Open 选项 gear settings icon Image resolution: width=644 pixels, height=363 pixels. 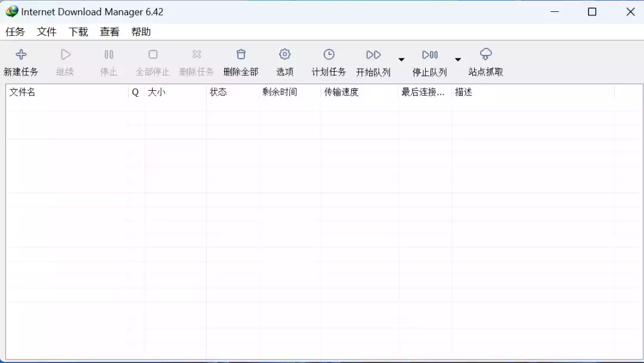coord(285,55)
